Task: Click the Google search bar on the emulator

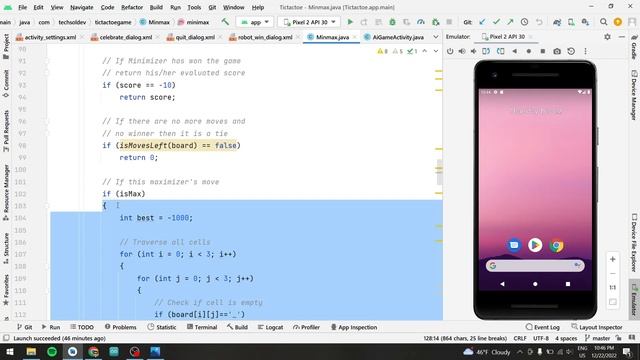Action: pyautogui.click(x=535, y=266)
